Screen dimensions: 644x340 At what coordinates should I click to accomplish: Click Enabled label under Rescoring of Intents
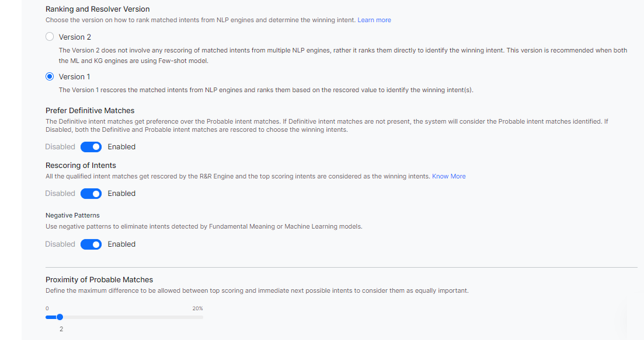click(121, 194)
